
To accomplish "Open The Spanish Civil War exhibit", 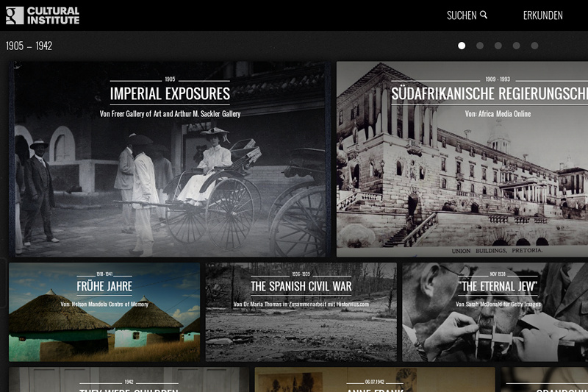I will pyautogui.click(x=301, y=312).
